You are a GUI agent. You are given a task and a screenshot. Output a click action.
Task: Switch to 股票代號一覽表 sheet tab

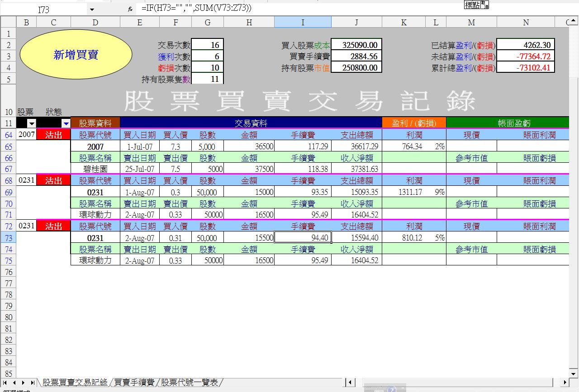(190, 383)
